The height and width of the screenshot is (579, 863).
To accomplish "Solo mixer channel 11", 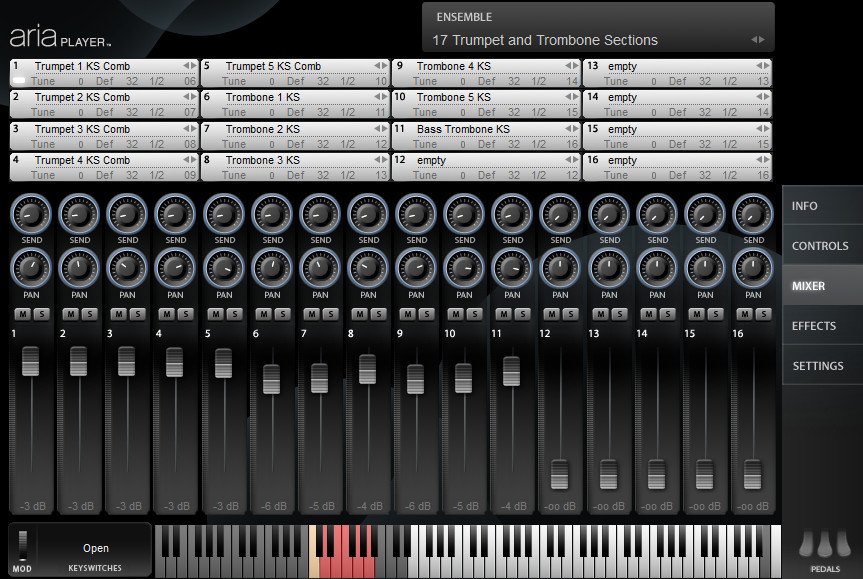I will (522, 314).
